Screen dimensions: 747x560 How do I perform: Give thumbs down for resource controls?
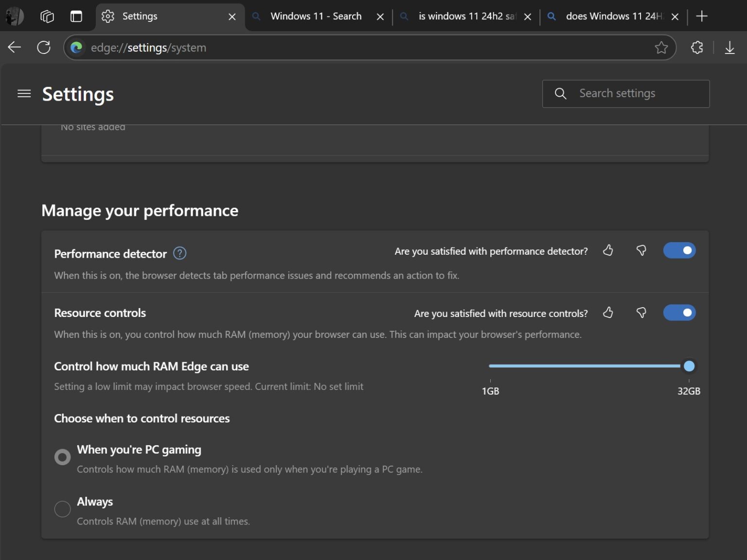point(640,313)
